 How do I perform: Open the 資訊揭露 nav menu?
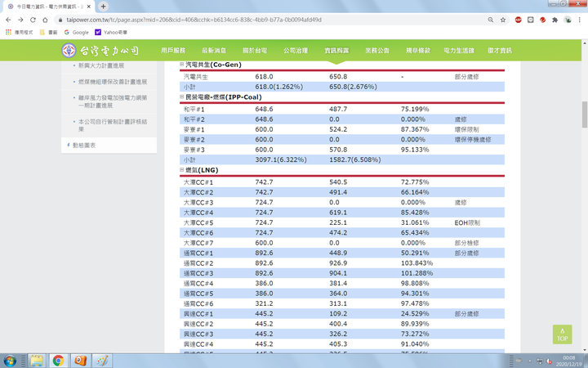(336, 51)
